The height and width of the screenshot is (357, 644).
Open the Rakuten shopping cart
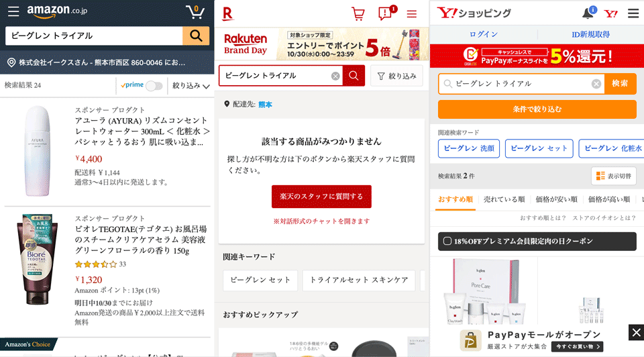358,13
